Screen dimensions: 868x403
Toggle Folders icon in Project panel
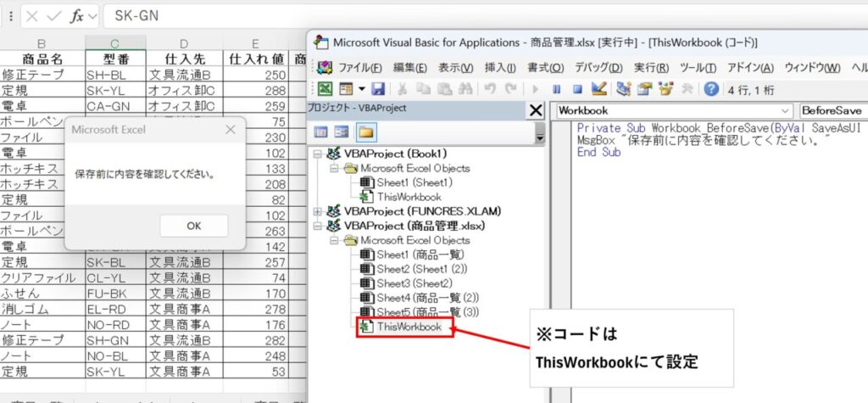(364, 132)
